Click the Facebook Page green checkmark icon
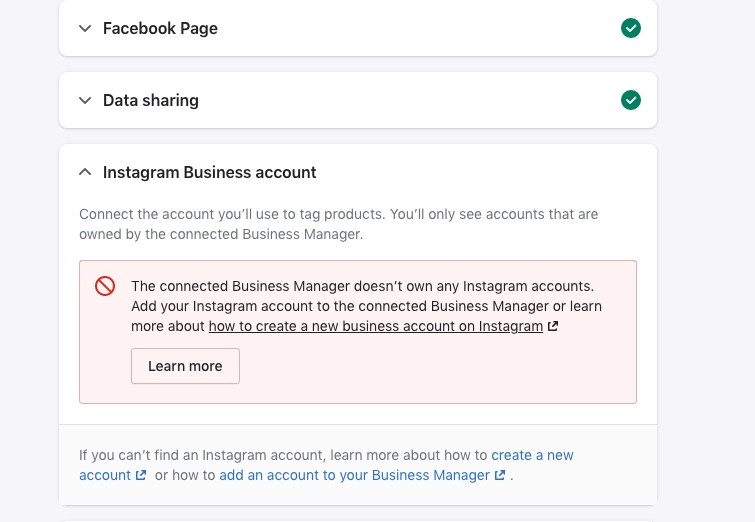This screenshot has height=522, width=755. 630,29
